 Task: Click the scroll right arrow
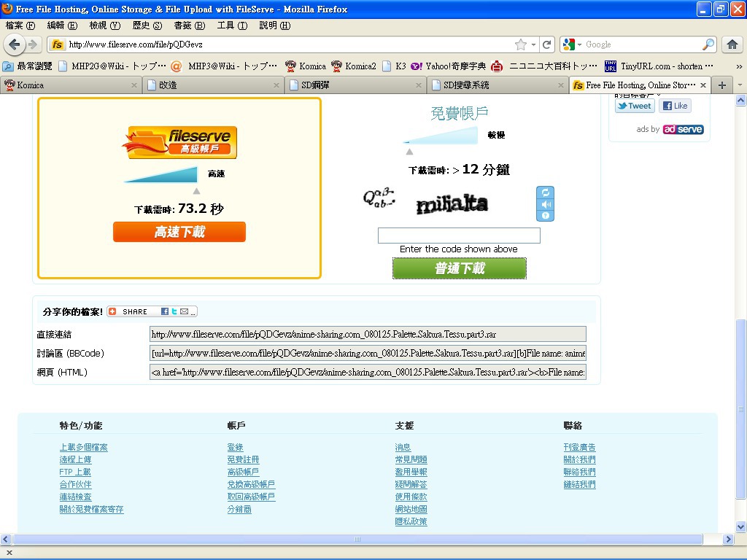pos(727,540)
